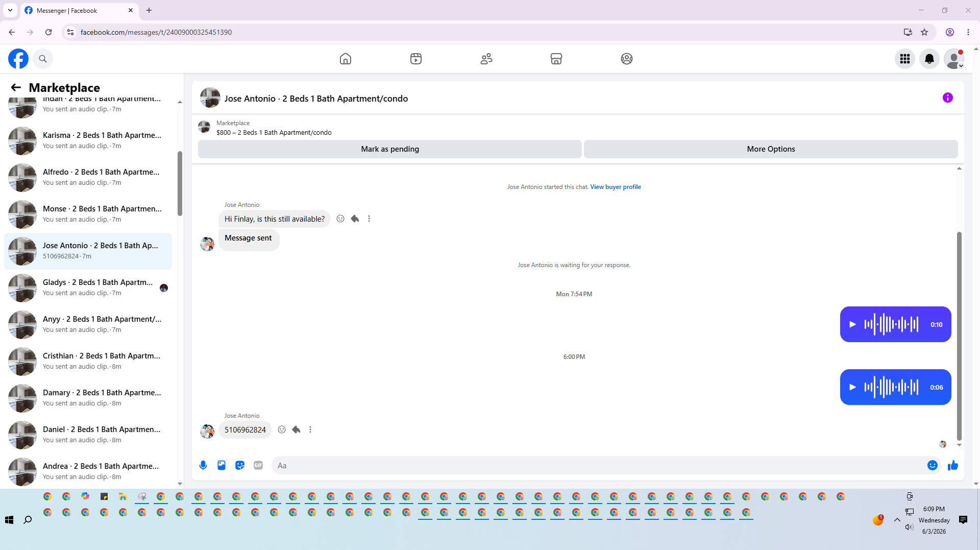Send a thumbs-up like
Screen dimensions: 980x550
pos(953,465)
